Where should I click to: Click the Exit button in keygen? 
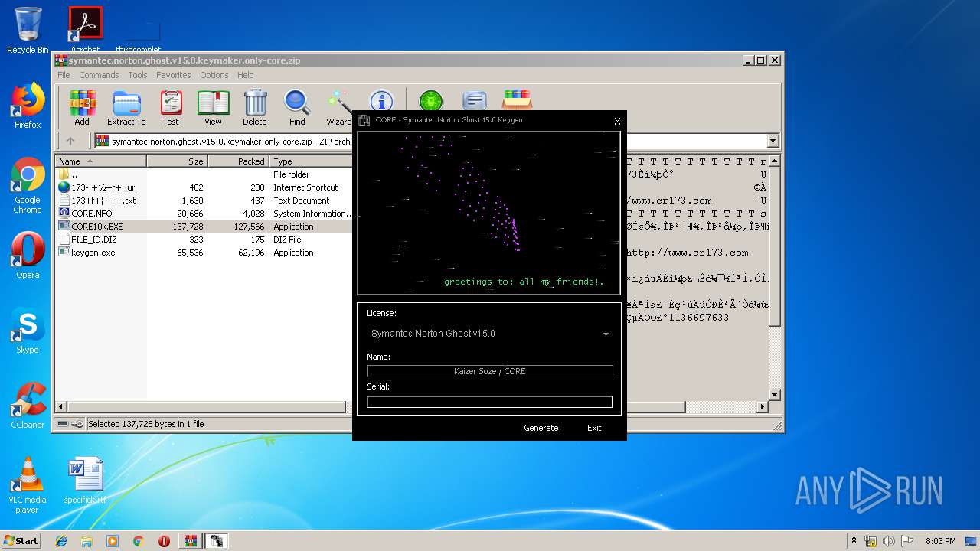594,428
